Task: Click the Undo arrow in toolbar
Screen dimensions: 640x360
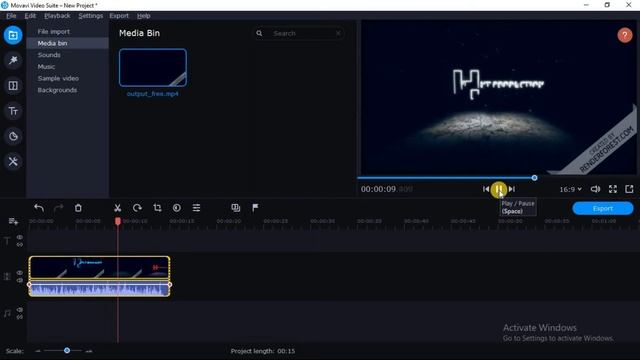Action: coord(39,208)
